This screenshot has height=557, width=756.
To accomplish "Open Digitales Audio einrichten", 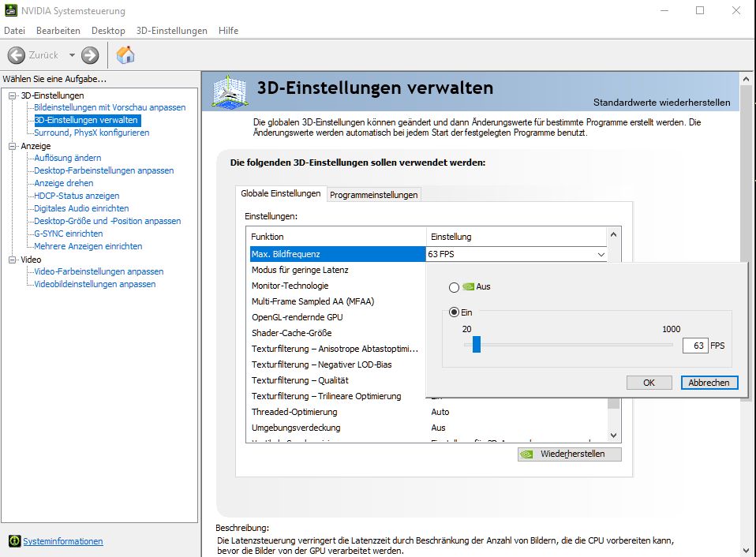I will 81,208.
